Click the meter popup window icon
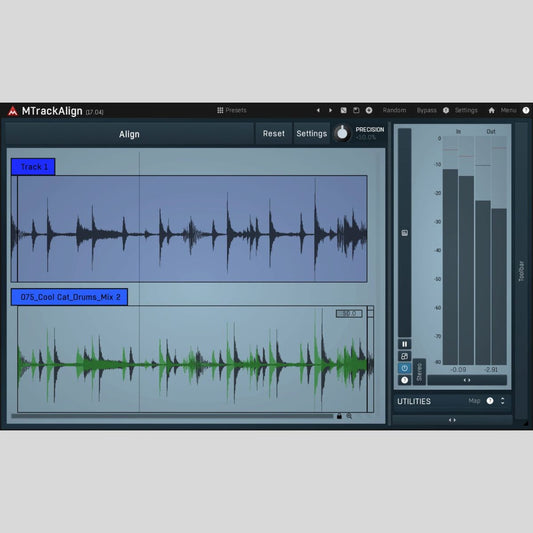 pos(405,356)
